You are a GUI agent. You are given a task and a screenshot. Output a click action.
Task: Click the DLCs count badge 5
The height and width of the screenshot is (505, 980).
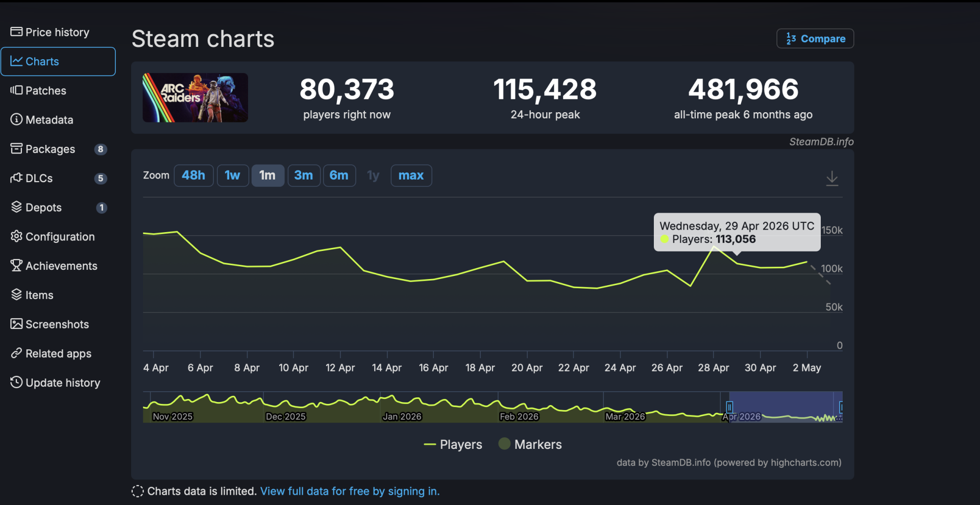tap(101, 178)
